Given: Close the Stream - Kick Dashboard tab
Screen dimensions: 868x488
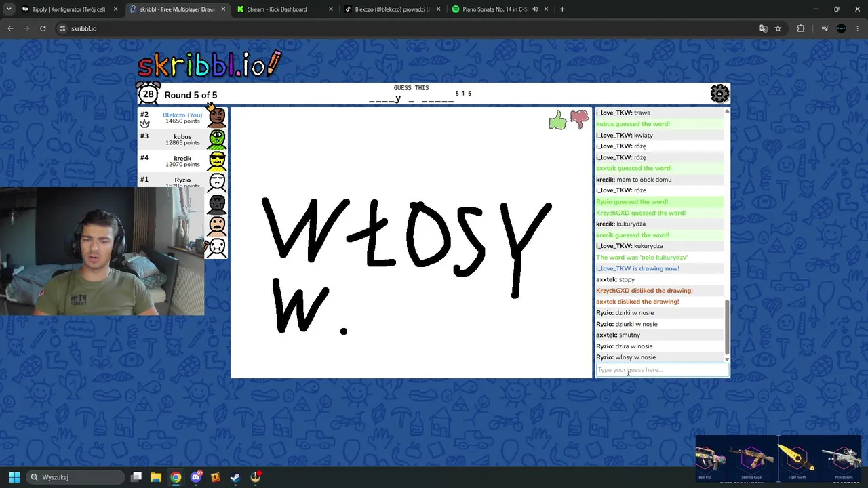Looking at the screenshot, I should point(331,9).
